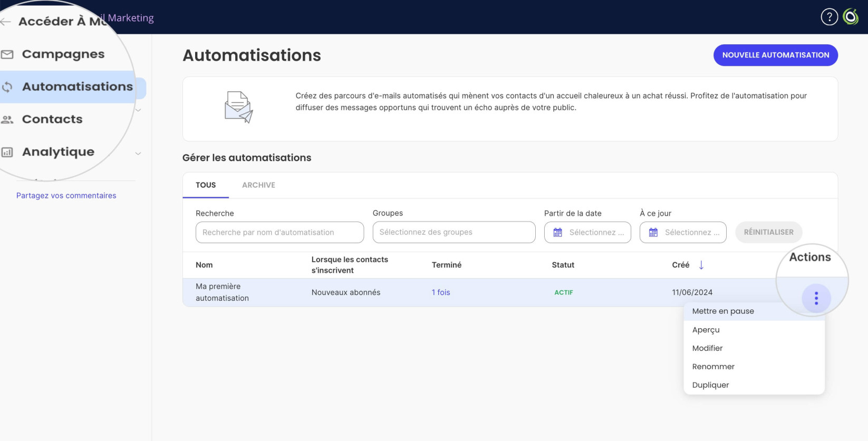
Task: Click the 11/06/2024 creation date
Action: click(692, 292)
